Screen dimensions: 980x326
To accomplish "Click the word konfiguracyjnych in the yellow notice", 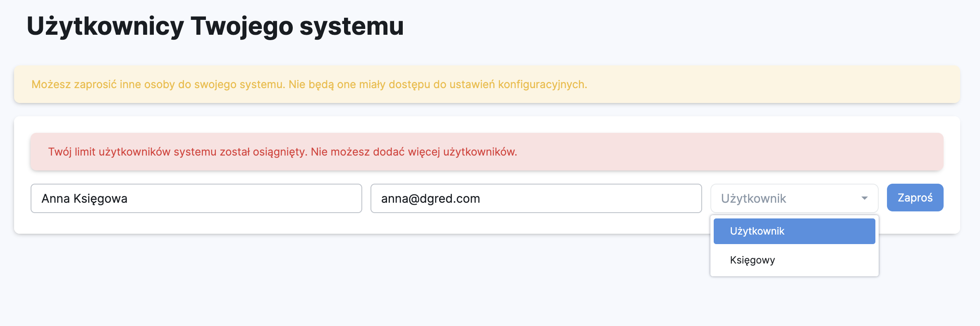I will click(x=542, y=84).
